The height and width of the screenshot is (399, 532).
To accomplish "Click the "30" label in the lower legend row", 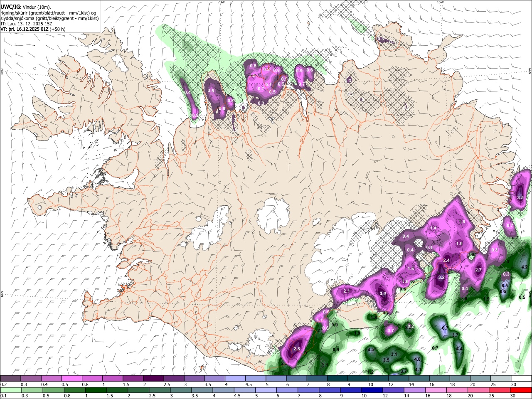I will (513, 396).
